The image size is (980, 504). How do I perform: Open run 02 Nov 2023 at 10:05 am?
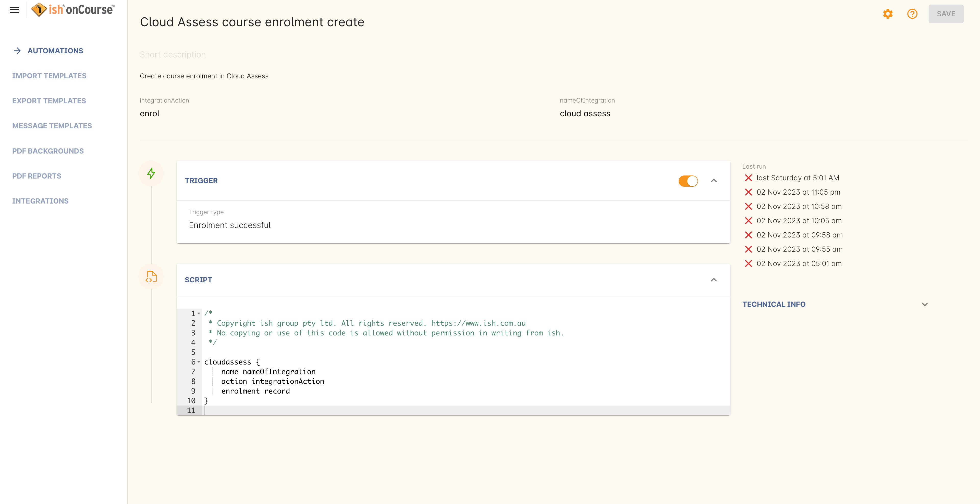[799, 221]
